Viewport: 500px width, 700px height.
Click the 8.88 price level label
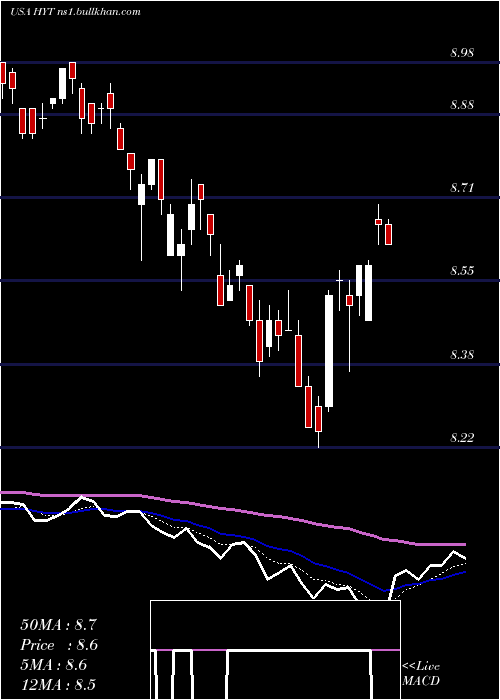pyautogui.click(x=462, y=105)
